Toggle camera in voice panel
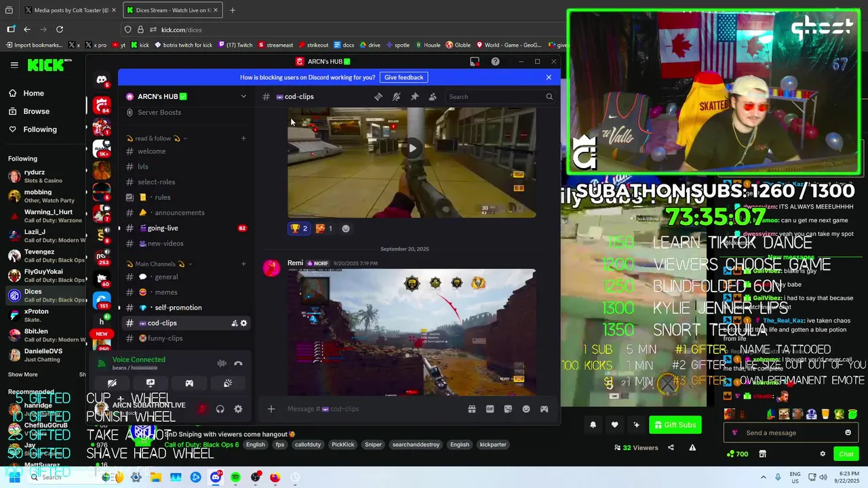This screenshot has width=868, height=488. (112, 383)
